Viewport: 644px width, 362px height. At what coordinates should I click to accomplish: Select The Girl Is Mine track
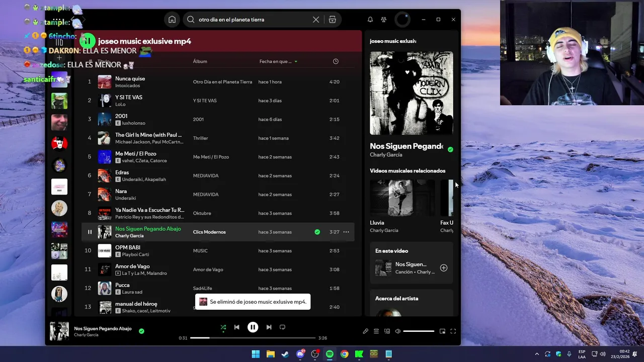pyautogui.click(x=148, y=135)
